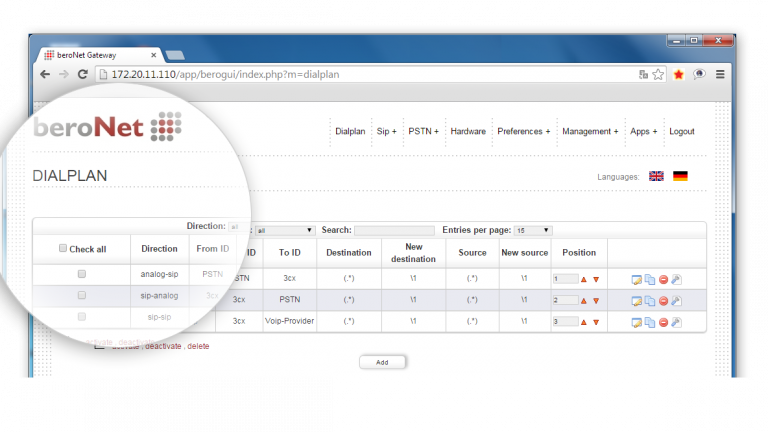Click the sip-analog direction cell

159,296
